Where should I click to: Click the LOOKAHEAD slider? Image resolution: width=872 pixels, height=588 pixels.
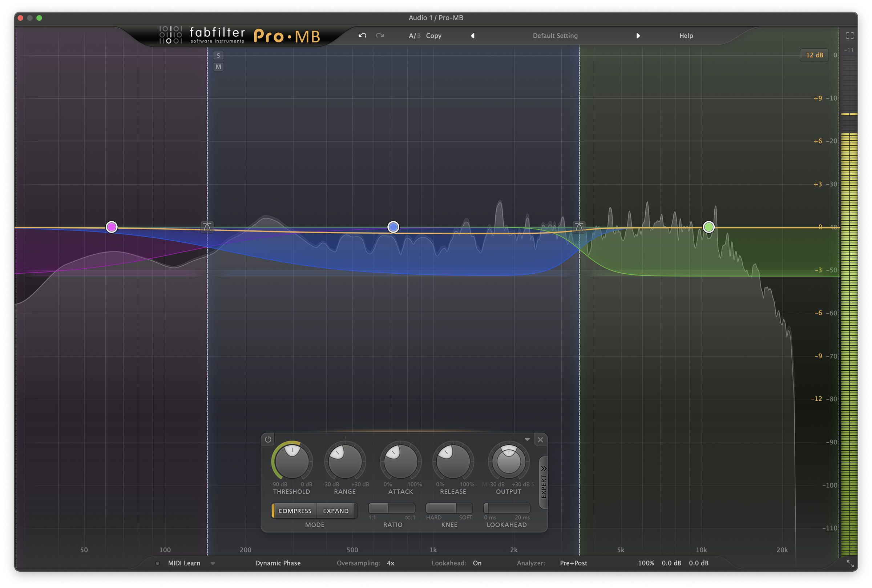point(506,508)
